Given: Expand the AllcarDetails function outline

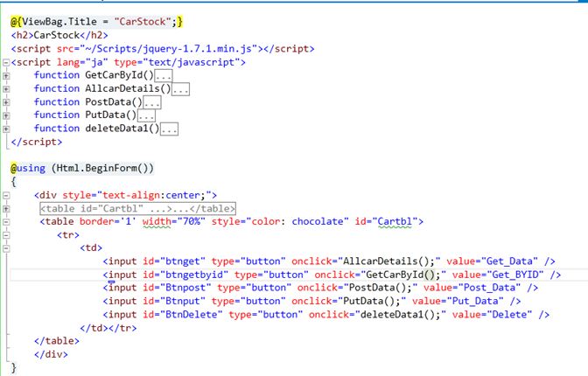Looking at the screenshot, I should pos(6,89).
